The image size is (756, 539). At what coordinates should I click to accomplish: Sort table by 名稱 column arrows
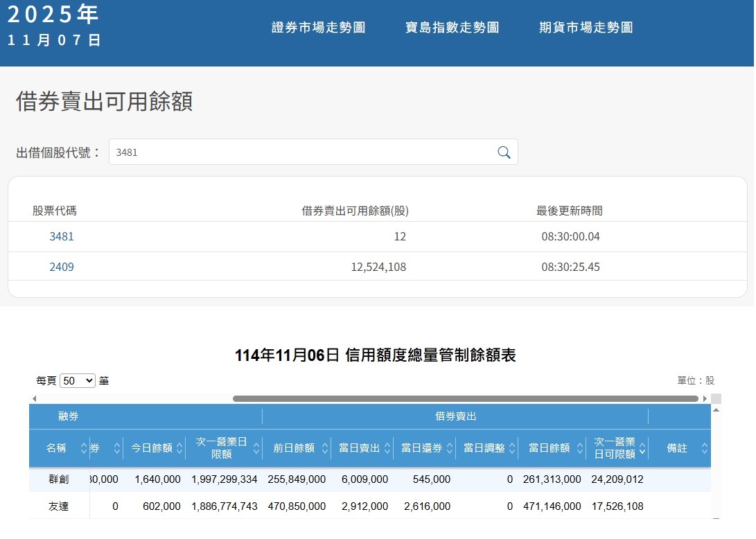pyautogui.click(x=84, y=448)
